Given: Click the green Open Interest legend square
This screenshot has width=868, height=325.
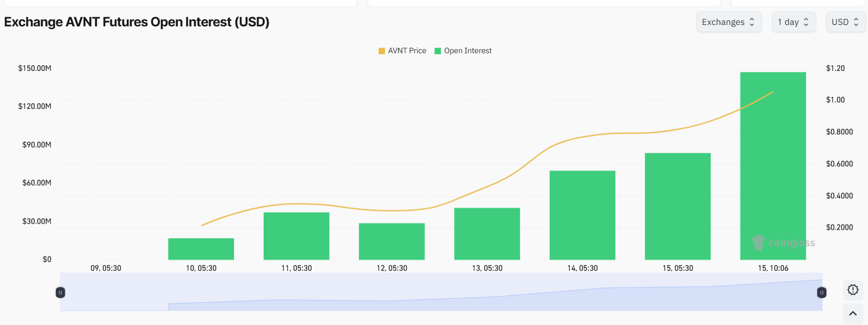Looking at the screenshot, I should pyautogui.click(x=437, y=51).
